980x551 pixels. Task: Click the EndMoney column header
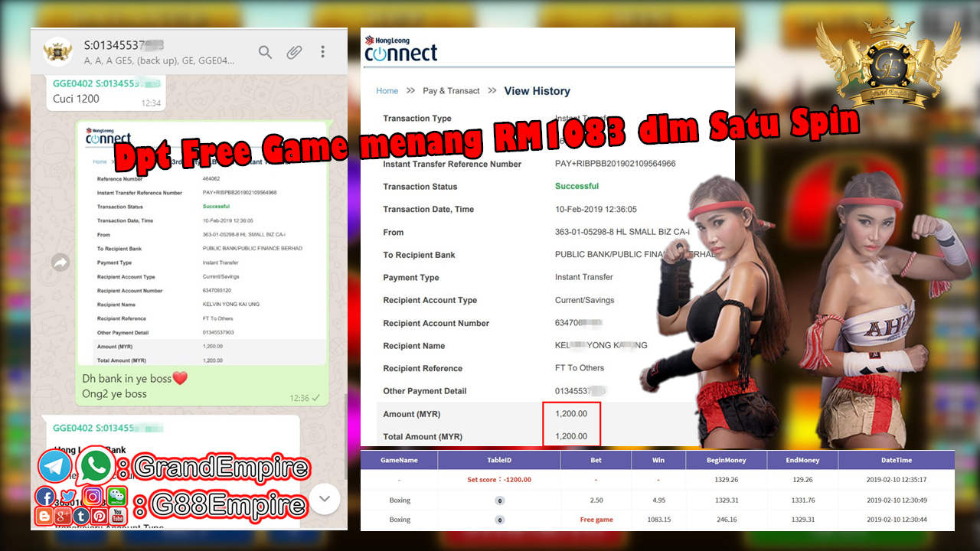coord(802,460)
